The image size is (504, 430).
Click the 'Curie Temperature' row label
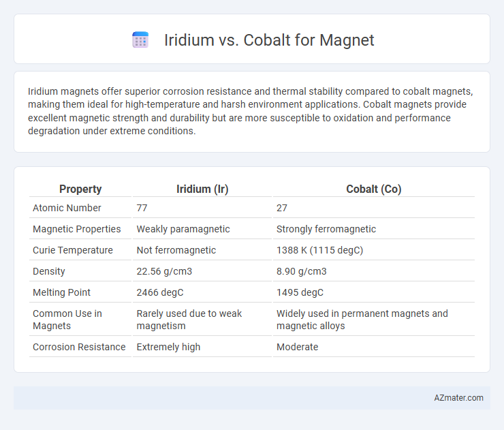click(x=73, y=250)
